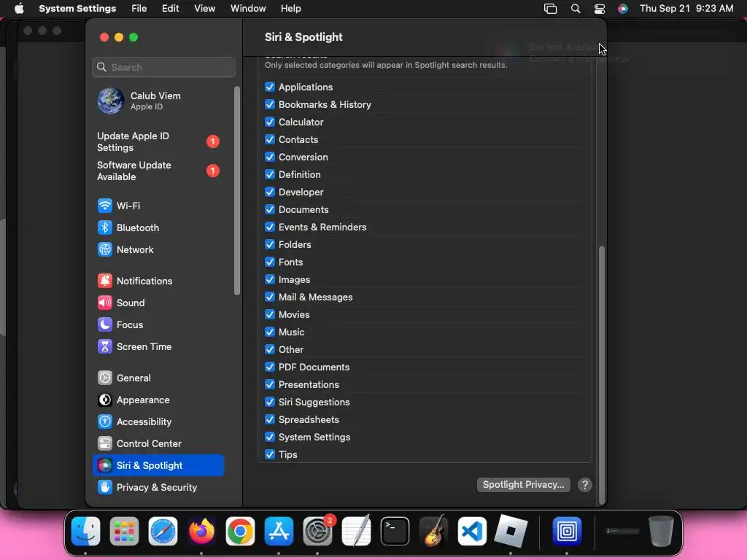Image resolution: width=747 pixels, height=560 pixels.
Task: Click System Settings icon in Dock
Action: point(318,531)
